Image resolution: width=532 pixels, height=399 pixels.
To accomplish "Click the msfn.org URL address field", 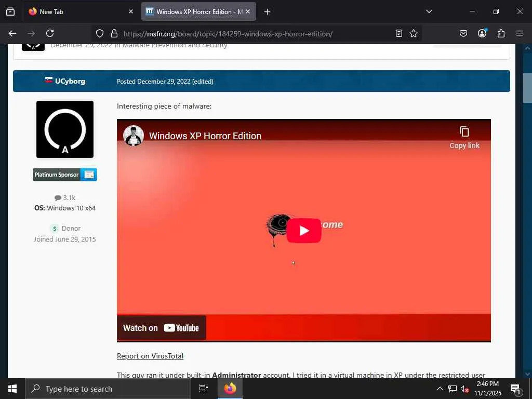I will tap(228, 34).
